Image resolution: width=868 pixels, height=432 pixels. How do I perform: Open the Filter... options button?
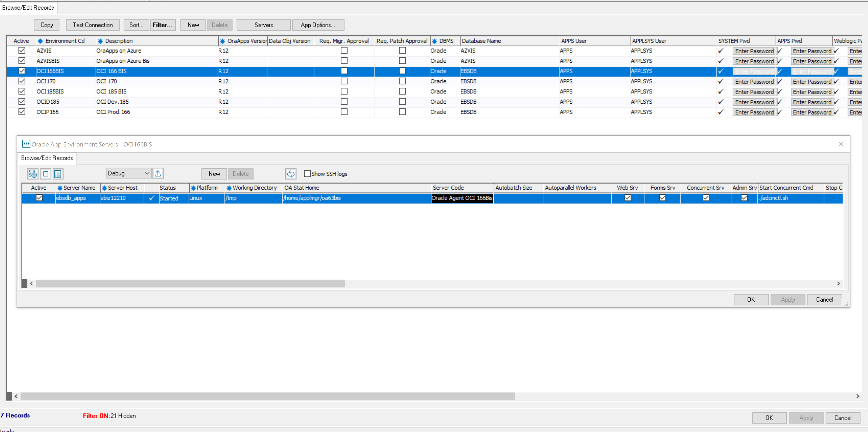click(x=162, y=25)
